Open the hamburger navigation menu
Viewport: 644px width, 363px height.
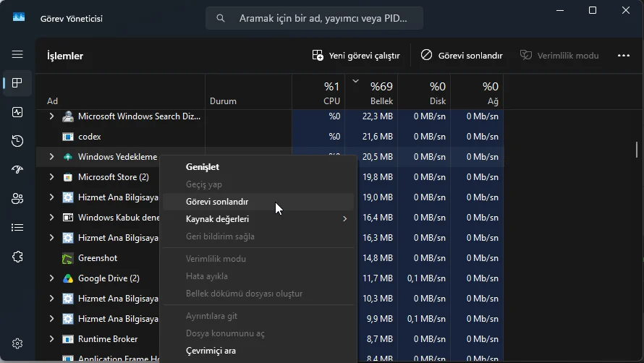[x=17, y=54]
